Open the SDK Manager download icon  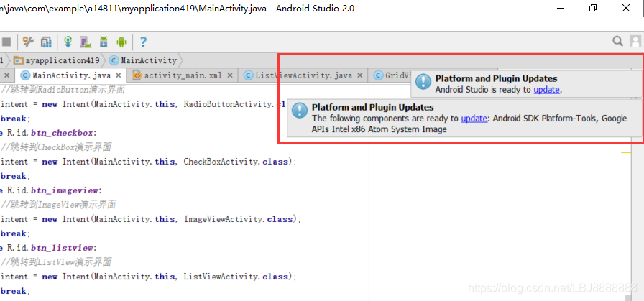[x=103, y=42]
